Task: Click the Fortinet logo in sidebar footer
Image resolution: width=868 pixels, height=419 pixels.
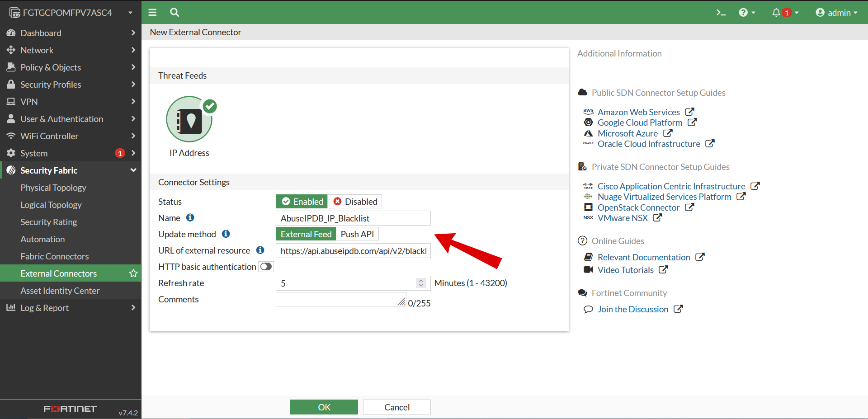Action: tap(70, 409)
